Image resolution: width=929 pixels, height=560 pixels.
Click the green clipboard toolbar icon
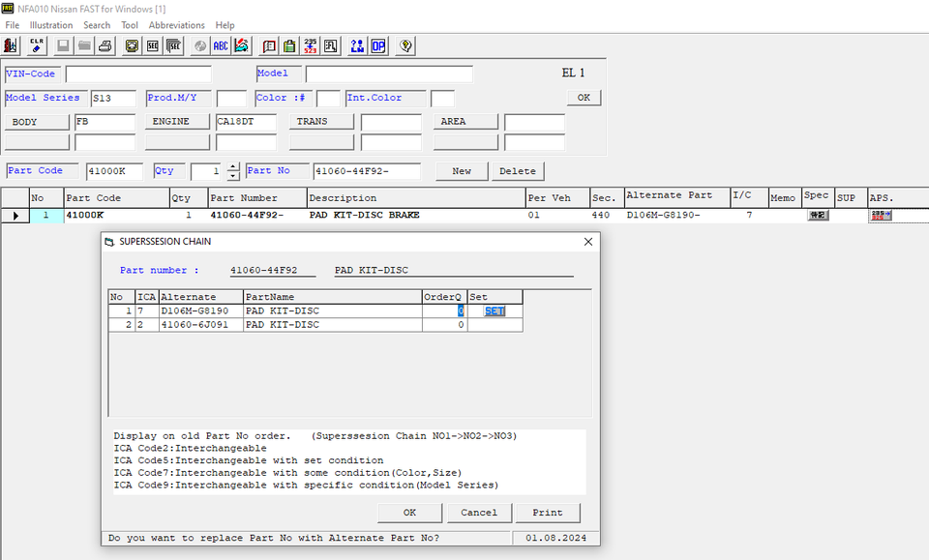(x=289, y=45)
